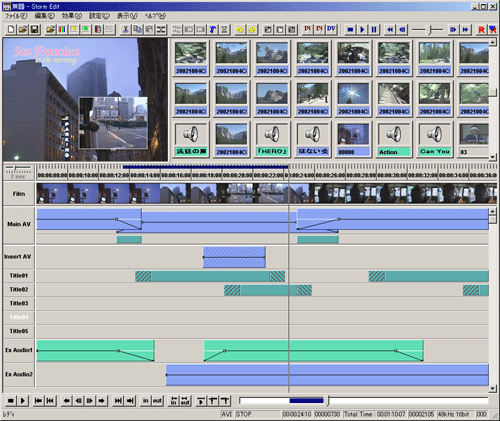Viewport: 500px width, 421px height.
Task: Click the hourglass icon in top toolbar
Action: coord(225,29)
